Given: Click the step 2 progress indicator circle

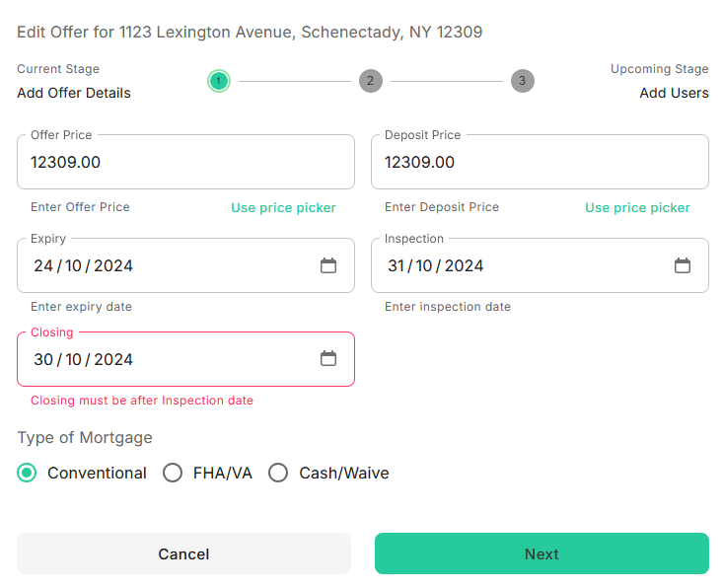Looking at the screenshot, I should pos(371,81).
